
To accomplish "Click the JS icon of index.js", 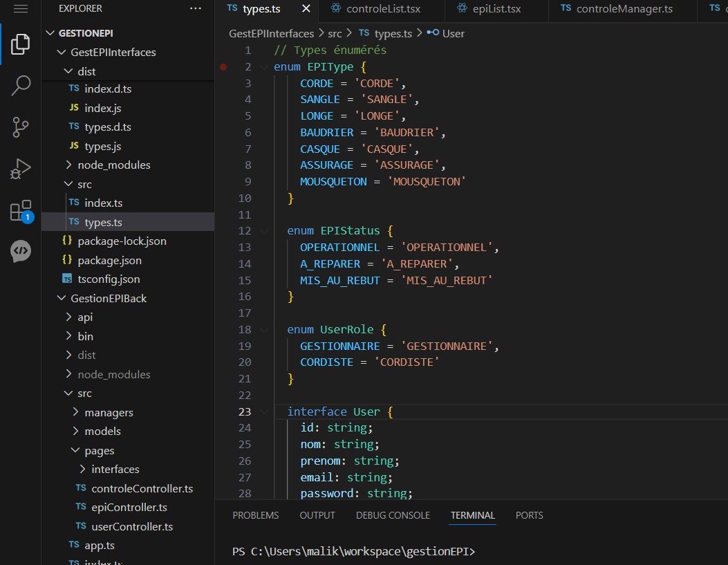I will coord(74,107).
